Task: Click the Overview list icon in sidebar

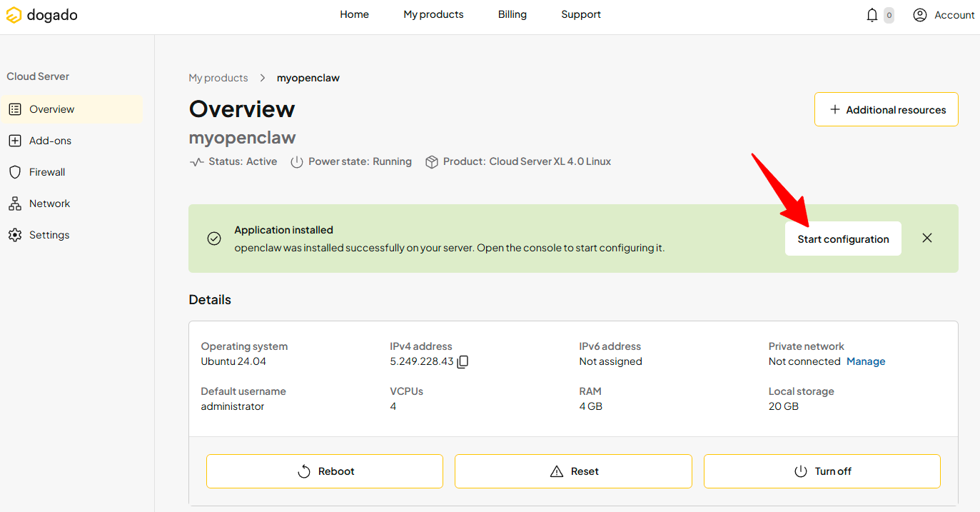Action: pos(15,109)
